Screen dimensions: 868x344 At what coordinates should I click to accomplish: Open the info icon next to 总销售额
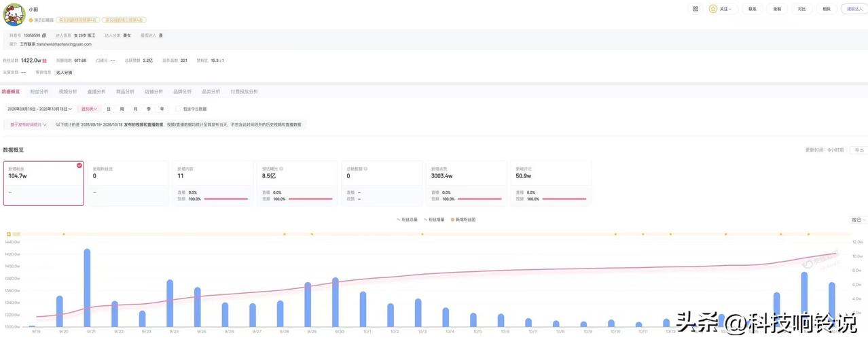[365, 169]
